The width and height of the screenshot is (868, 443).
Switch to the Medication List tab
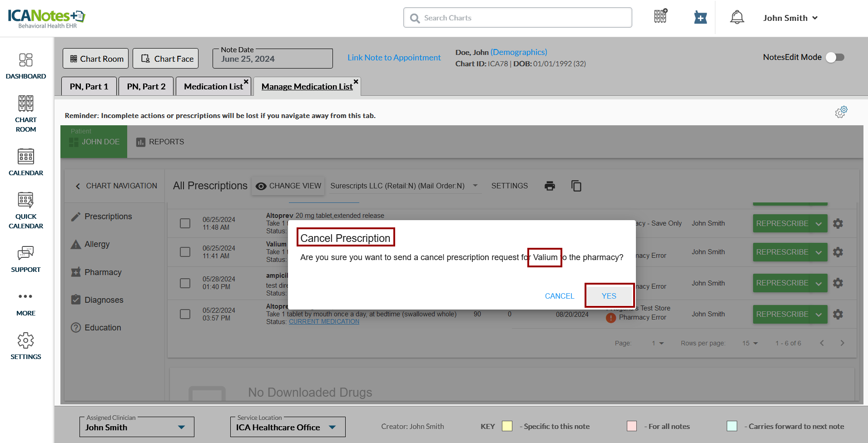213,86
